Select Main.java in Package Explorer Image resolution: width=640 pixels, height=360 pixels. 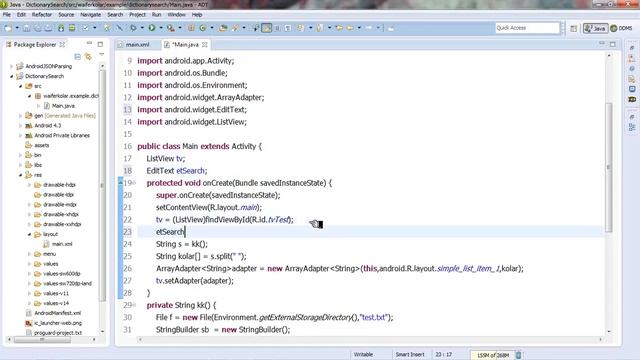pyautogui.click(x=63, y=106)
